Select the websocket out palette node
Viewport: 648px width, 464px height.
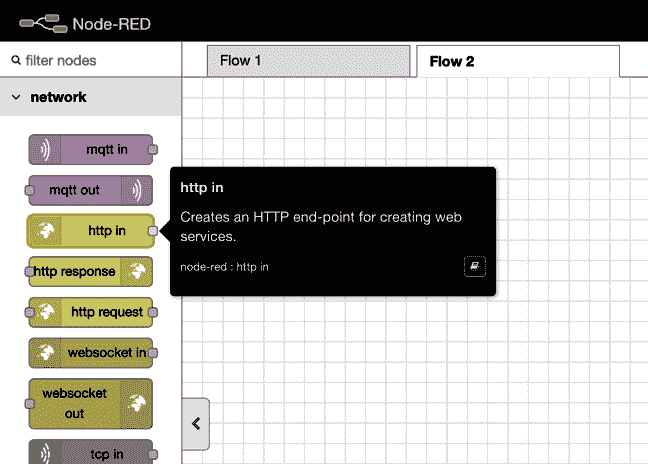tap(91, 404)
